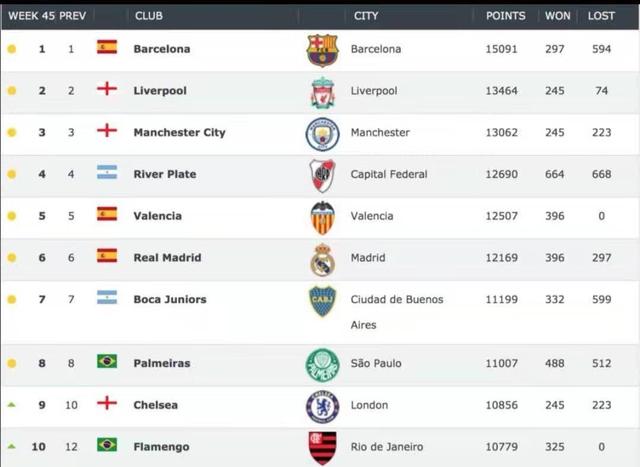Click the Brazil flag beside Palmeiras
This screenshot has width=640, height=467.
click(x=107, y=361)
